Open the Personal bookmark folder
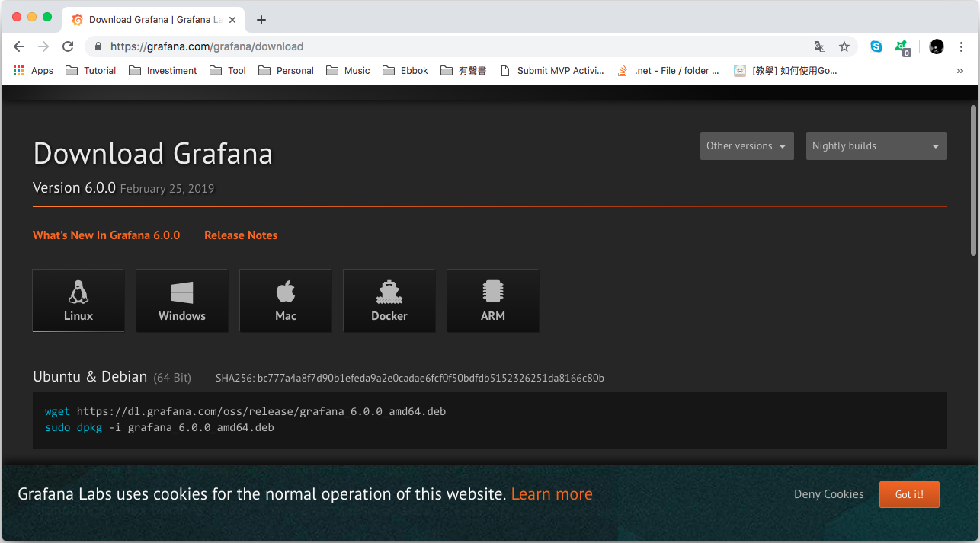 [286, 71]
